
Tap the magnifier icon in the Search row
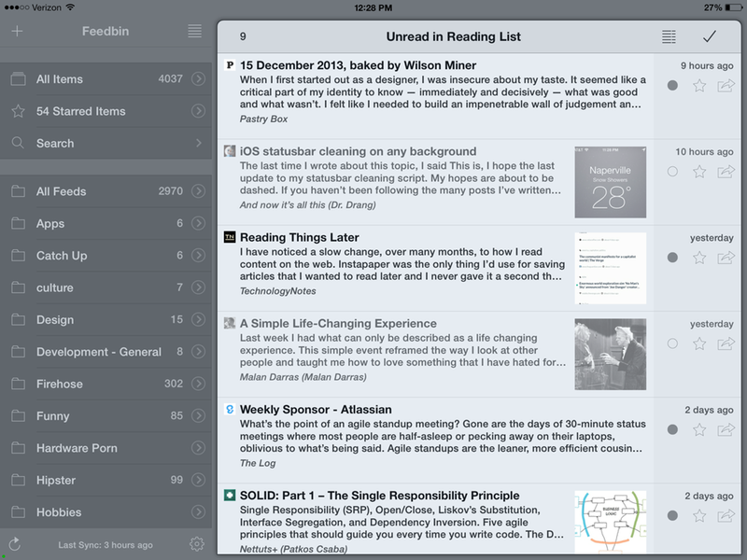pyautogui.click(x=18, y=143)
